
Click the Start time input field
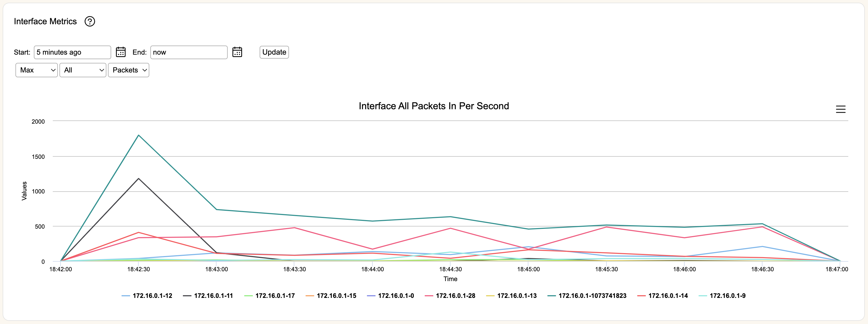pos(73,52)
